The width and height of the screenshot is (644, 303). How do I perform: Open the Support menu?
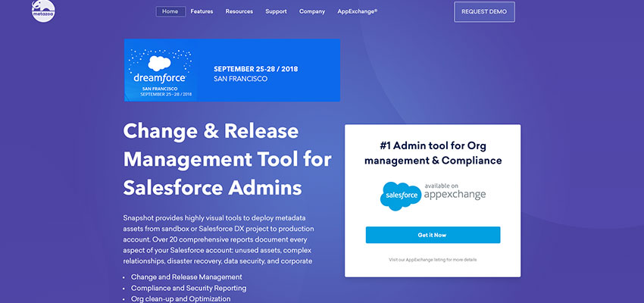(x=276, y=11)
